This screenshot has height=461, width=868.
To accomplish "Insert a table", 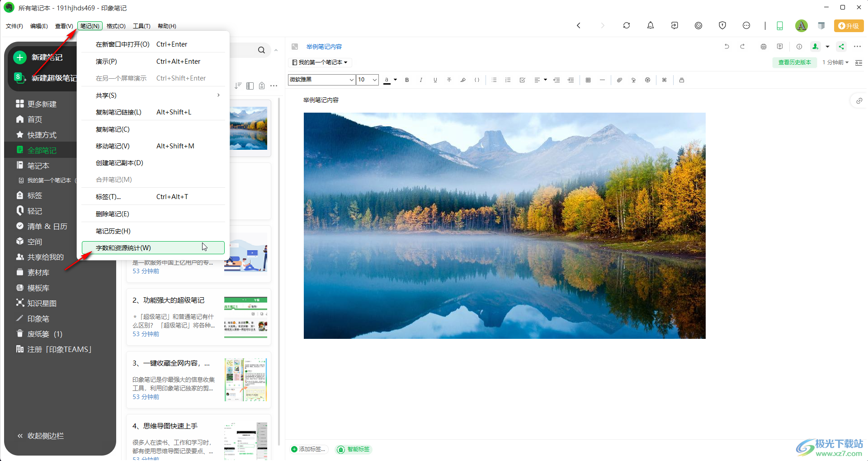I will click(588, 80).
